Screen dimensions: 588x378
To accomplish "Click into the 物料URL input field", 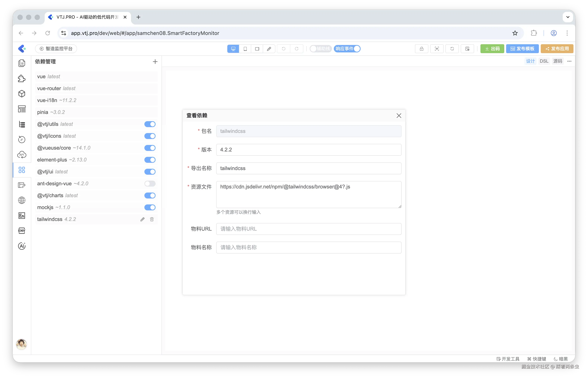I will pyautogui.click(x=309, y=229).
